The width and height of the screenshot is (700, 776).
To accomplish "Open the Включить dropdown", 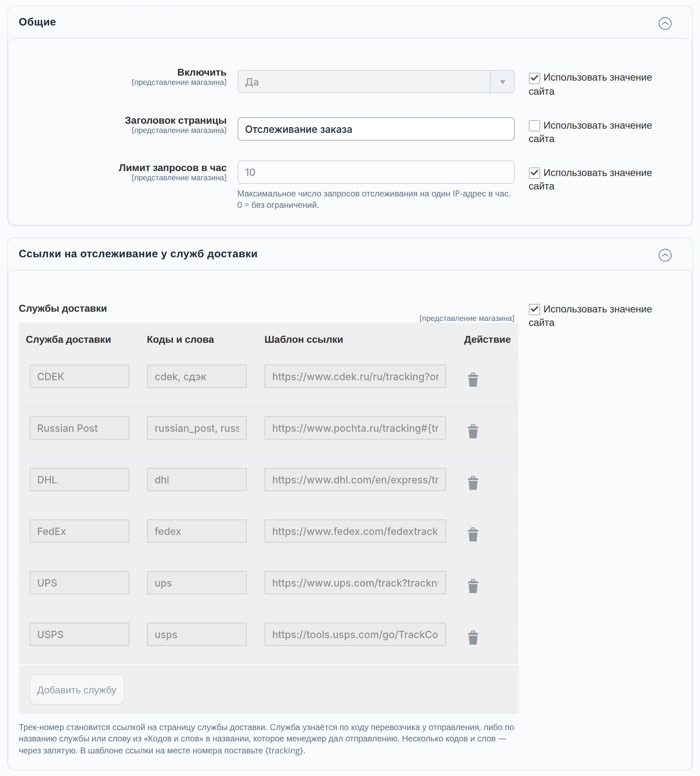I will coord(376,82).
